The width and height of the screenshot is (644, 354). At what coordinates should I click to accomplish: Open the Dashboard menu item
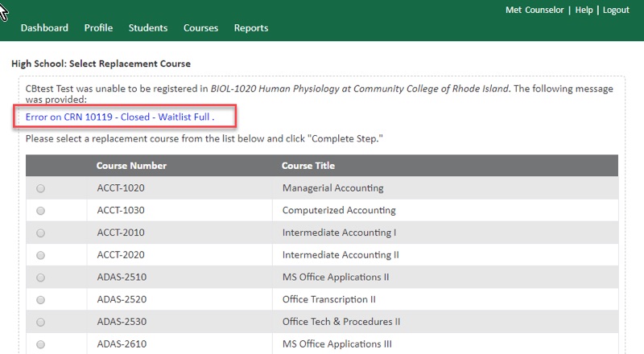click(44, 28)
